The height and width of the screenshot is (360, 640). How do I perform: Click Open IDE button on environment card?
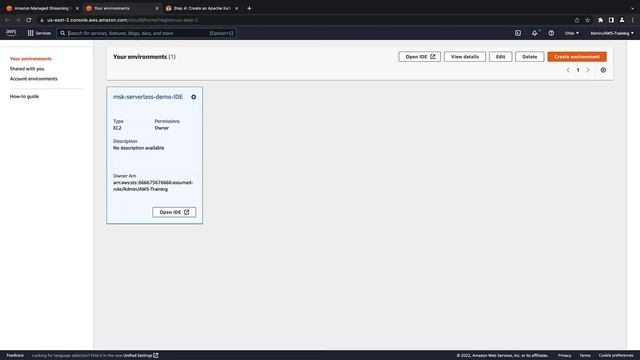tap(174, 212)
